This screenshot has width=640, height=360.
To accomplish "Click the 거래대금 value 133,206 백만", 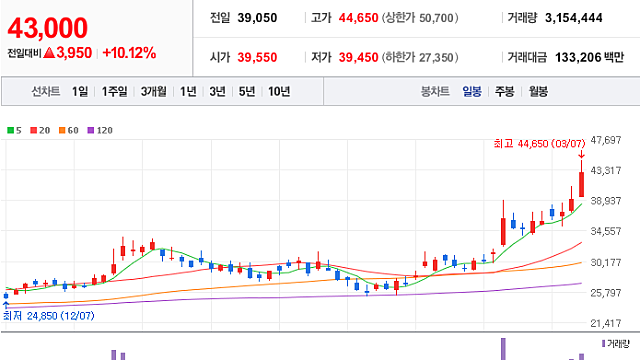I will 589,57.
